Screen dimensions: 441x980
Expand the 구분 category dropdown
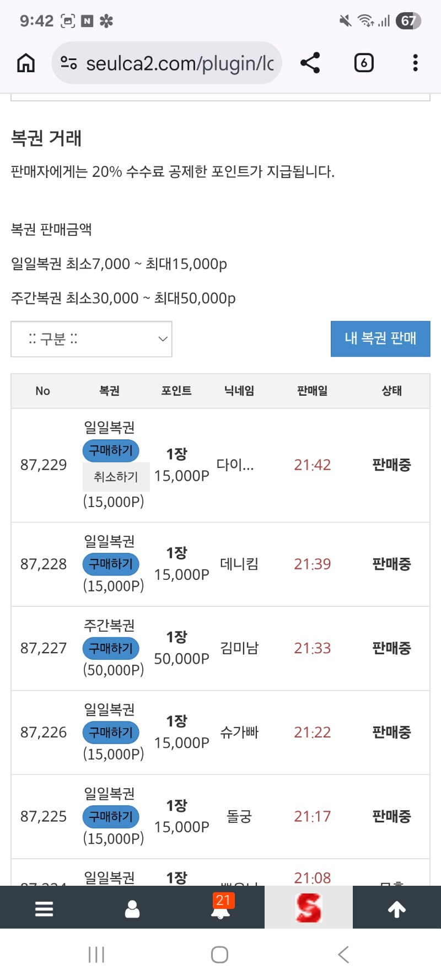(x=92, y=339)
